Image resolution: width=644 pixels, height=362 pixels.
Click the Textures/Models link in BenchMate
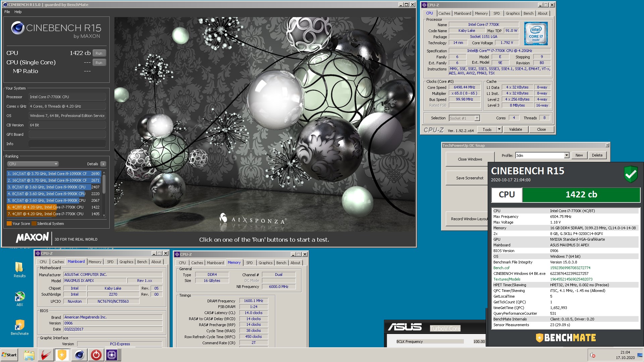tap(507, 279)
